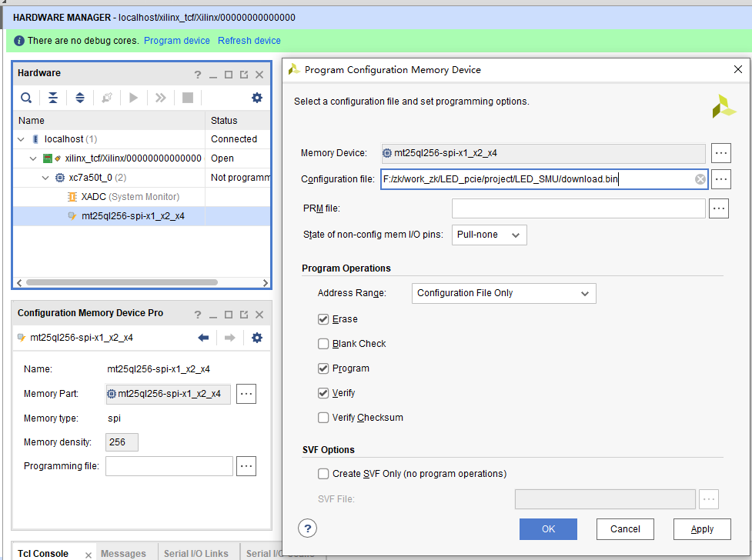
Task: Click Programming file field in properties panel
Action: tap(169, 466)
